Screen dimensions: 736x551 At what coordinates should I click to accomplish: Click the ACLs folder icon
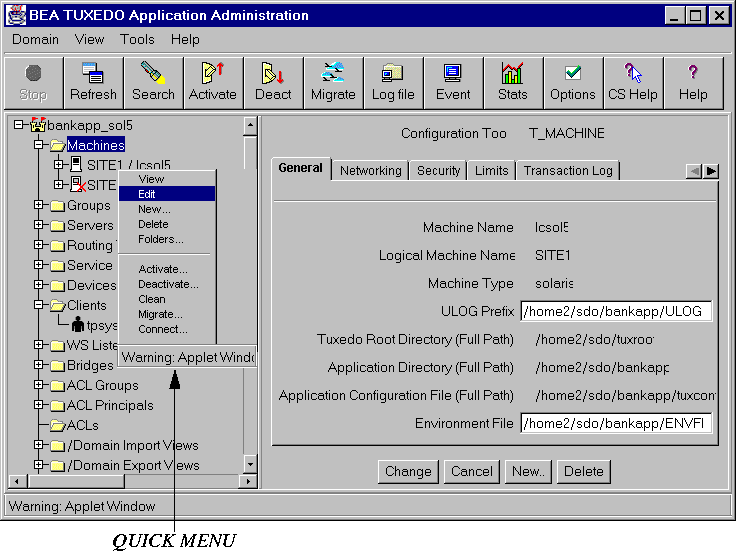(58, 425)
